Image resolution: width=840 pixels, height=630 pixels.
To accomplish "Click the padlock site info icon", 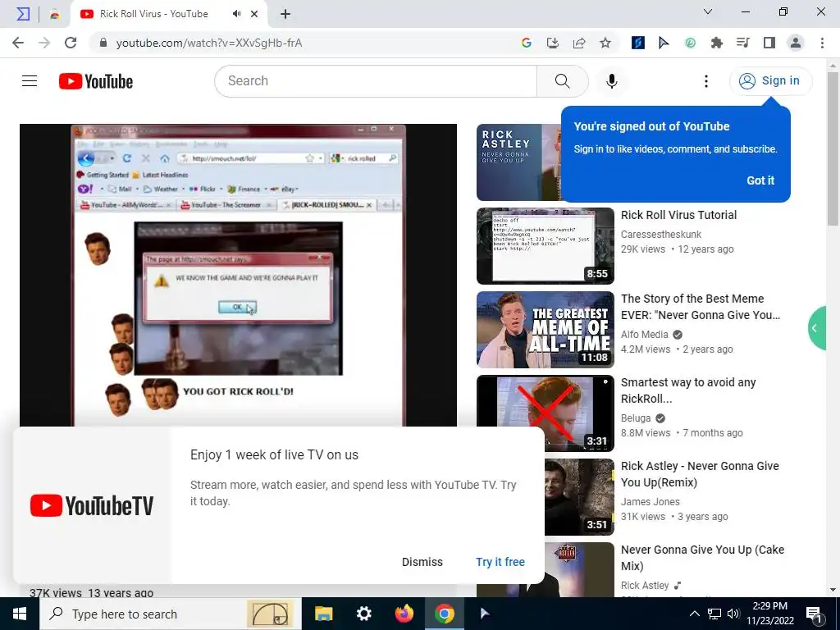I will (x=103, y=43).
